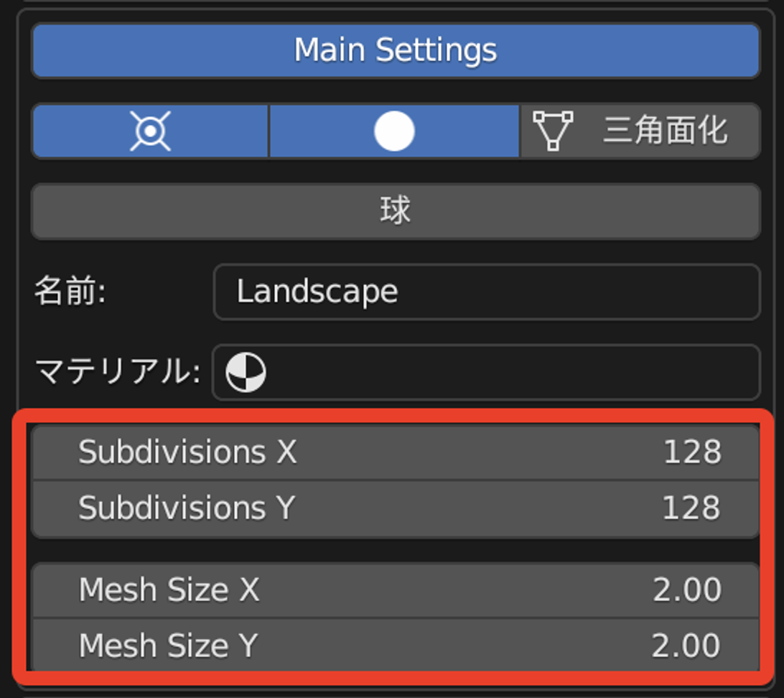Screen dimensions: 784x698
Task: Click the Subdivisions Y value field
Action: coord(396,508)
